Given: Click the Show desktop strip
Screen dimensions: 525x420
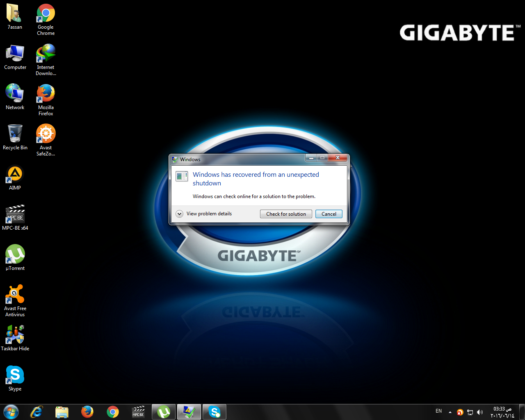Looking at the screenshot, I should 522,412.
